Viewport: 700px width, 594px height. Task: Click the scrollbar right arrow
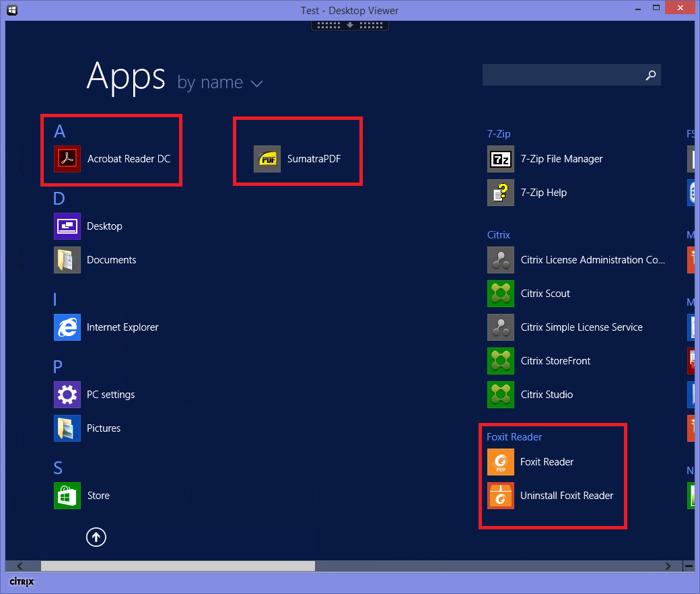click(668, 566)
